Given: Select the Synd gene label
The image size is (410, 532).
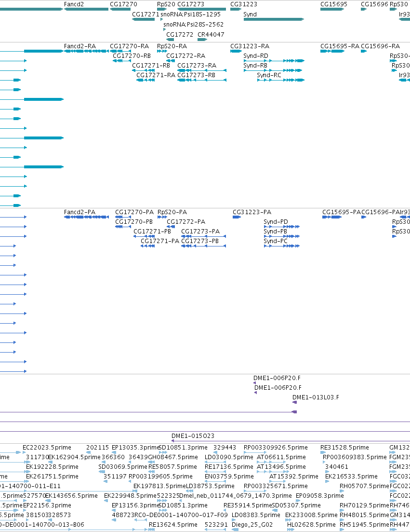Looking at the screenshot, I should pos(250,14).
